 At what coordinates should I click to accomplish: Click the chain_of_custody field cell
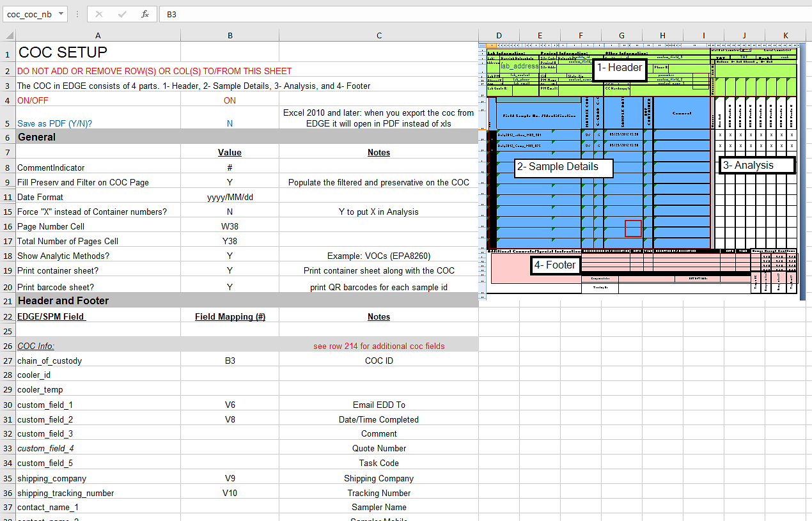coord(98,361)
